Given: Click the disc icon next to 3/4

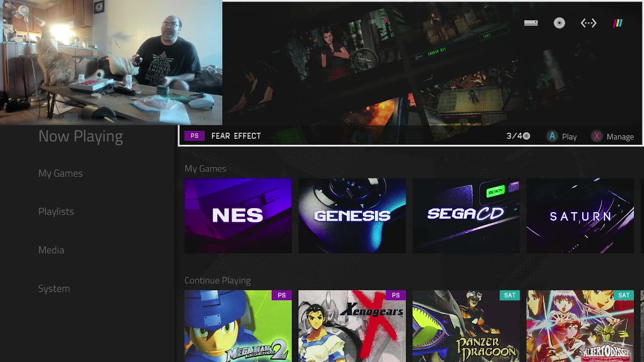Looking at the screenshot, I should (527, 136).
